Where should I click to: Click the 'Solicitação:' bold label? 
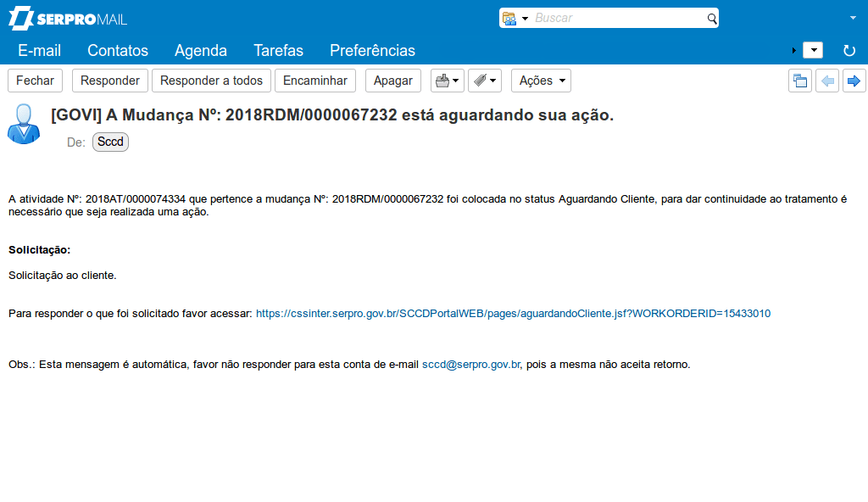[x=39, y=250]
